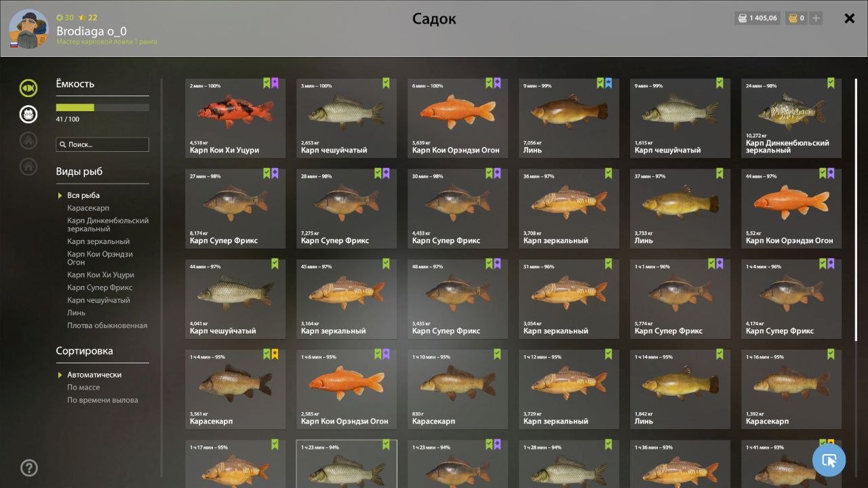Select Карасекарп in the fish species list
Screen dimensions: 868x488
88,209
